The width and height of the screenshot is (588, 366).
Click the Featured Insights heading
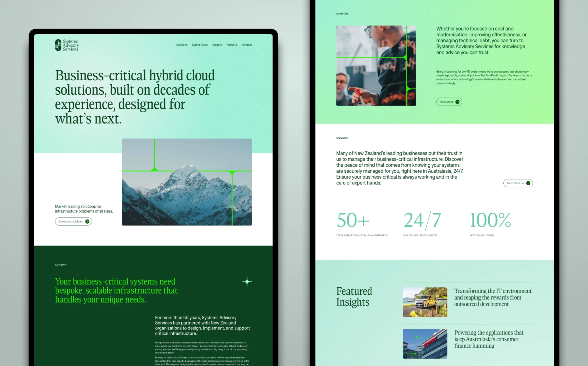[x=354, y=297]
